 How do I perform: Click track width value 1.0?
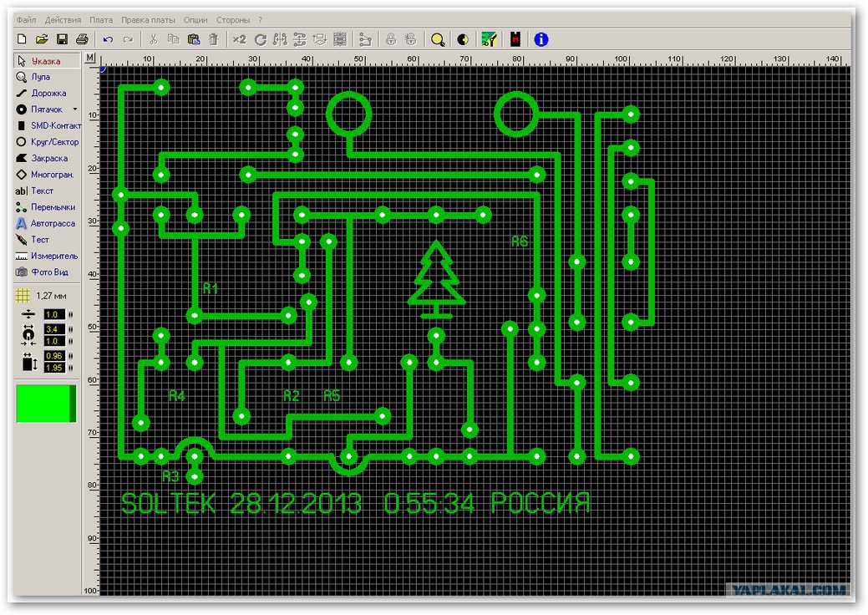54,314
